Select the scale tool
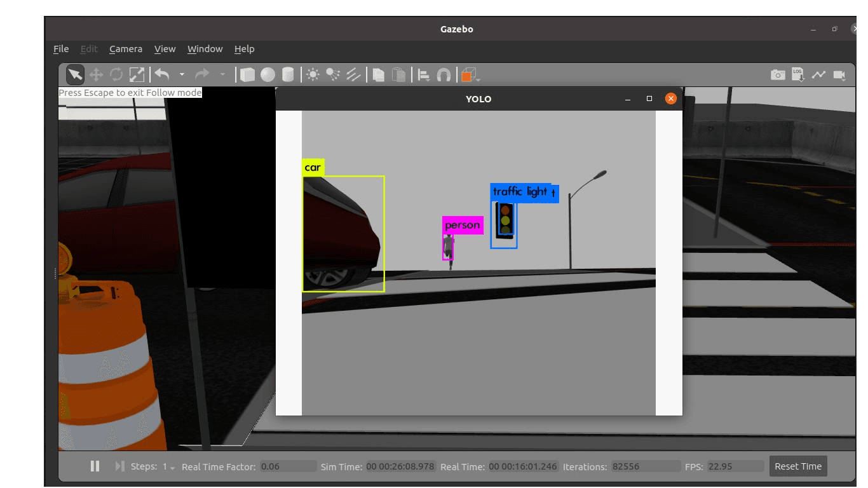868x488 pixels. tap(136, 74)
